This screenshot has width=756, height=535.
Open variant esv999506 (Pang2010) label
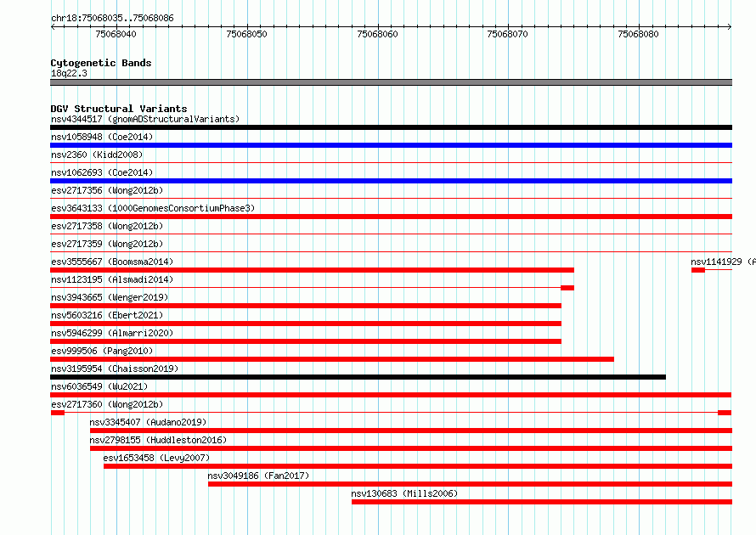(102, 351)
